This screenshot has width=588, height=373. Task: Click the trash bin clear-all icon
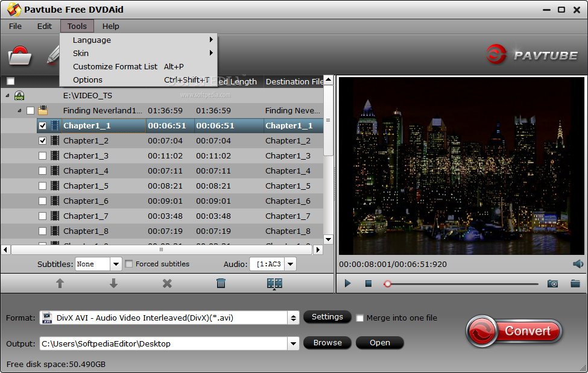(x=221, y=283)
